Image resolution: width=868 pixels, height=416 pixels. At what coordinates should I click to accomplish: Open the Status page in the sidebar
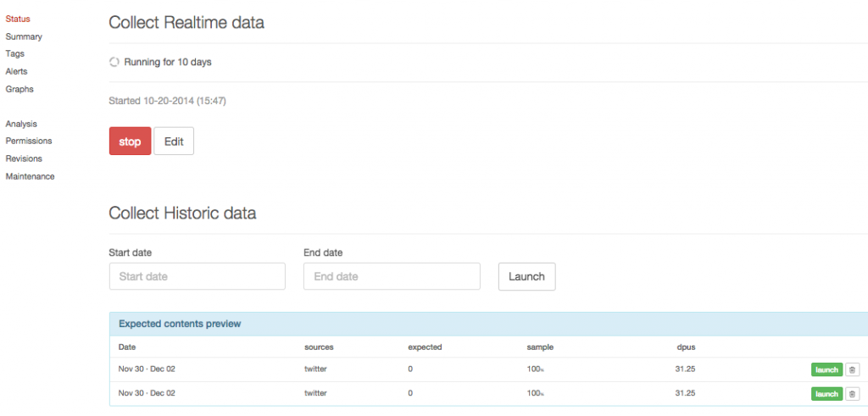tap(18, 19)
